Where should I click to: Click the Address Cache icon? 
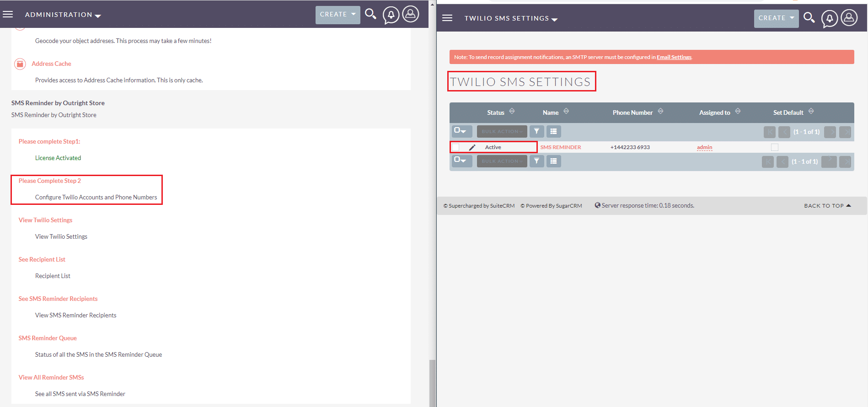click(x=20, y=64)
